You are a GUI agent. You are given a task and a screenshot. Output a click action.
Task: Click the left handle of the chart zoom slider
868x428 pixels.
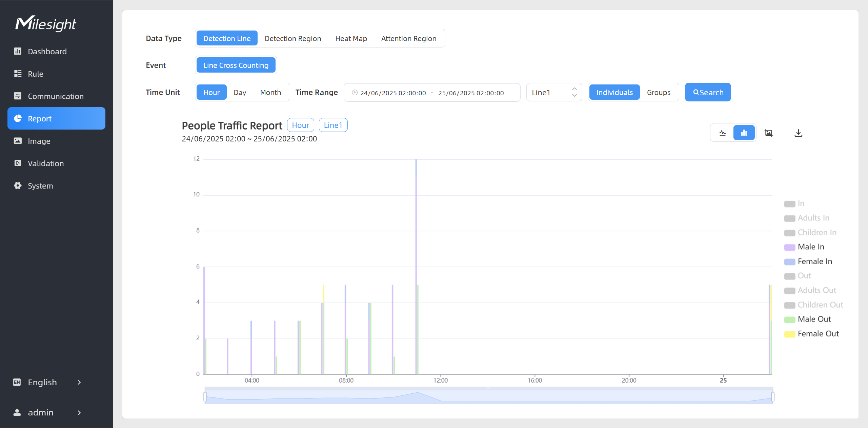click(x=205, y=396)
